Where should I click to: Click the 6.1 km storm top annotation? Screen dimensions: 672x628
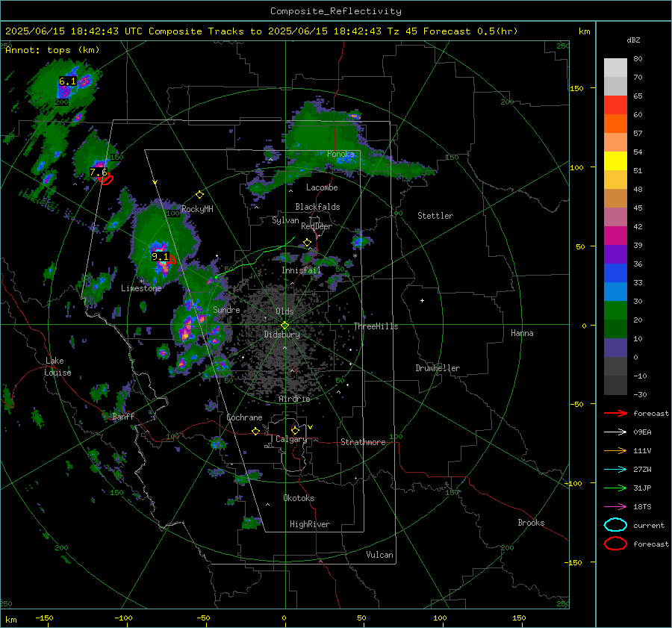click(68, 81)
